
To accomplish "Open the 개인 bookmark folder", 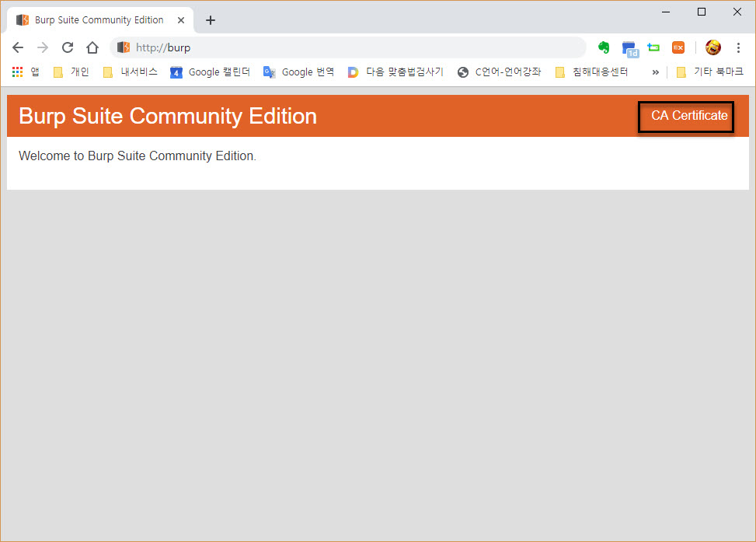I will coord(71,72).
